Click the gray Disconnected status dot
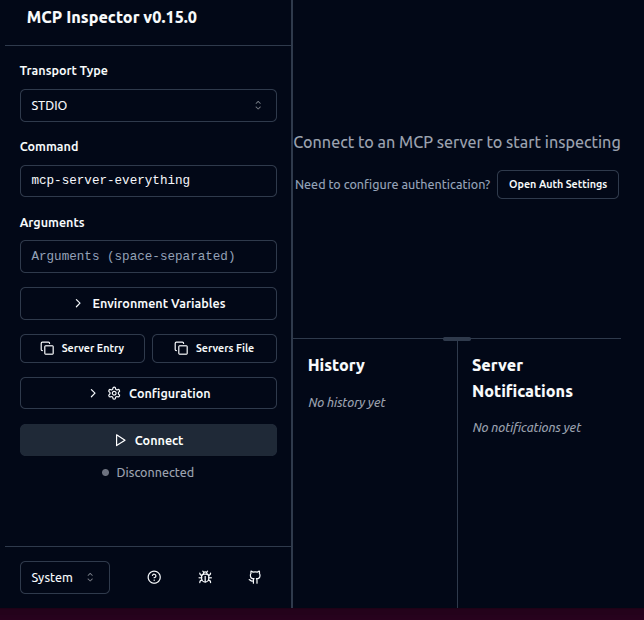This screenshot has height=620, width=644. (105, 472)
